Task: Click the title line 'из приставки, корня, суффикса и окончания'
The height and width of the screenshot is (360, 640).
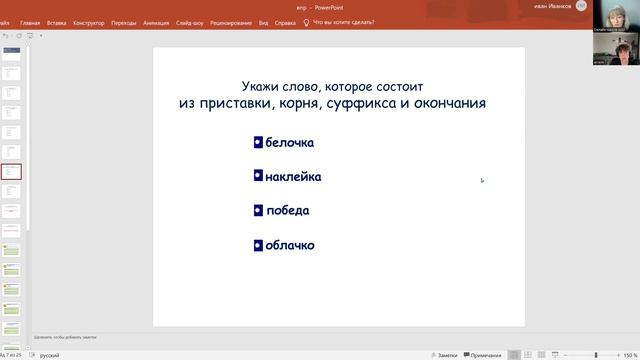Action: [332, 103]
